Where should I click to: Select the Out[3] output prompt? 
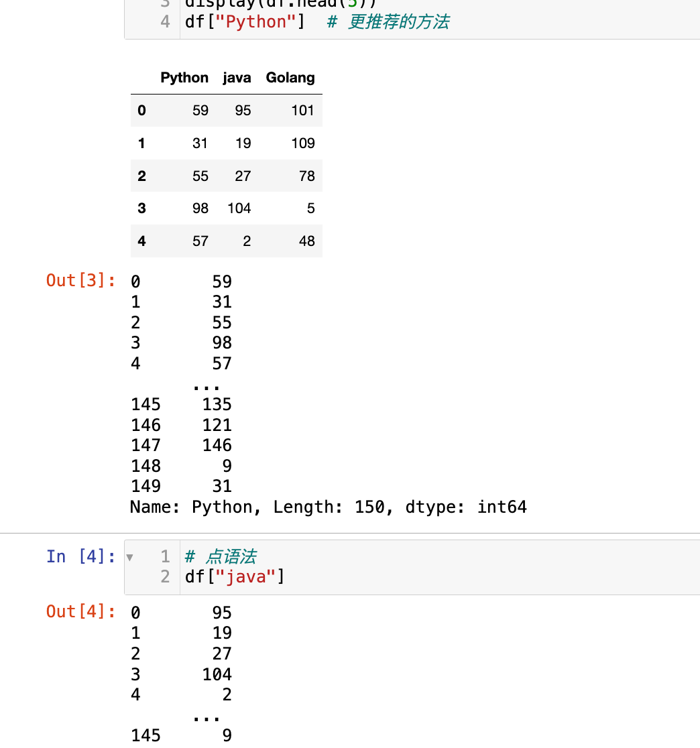(81, 281)
